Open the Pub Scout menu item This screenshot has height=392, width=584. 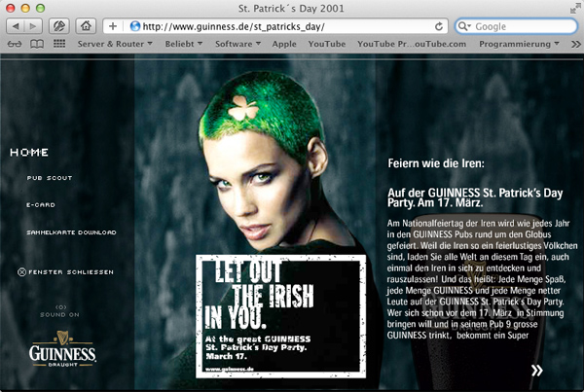click(50, 178)
